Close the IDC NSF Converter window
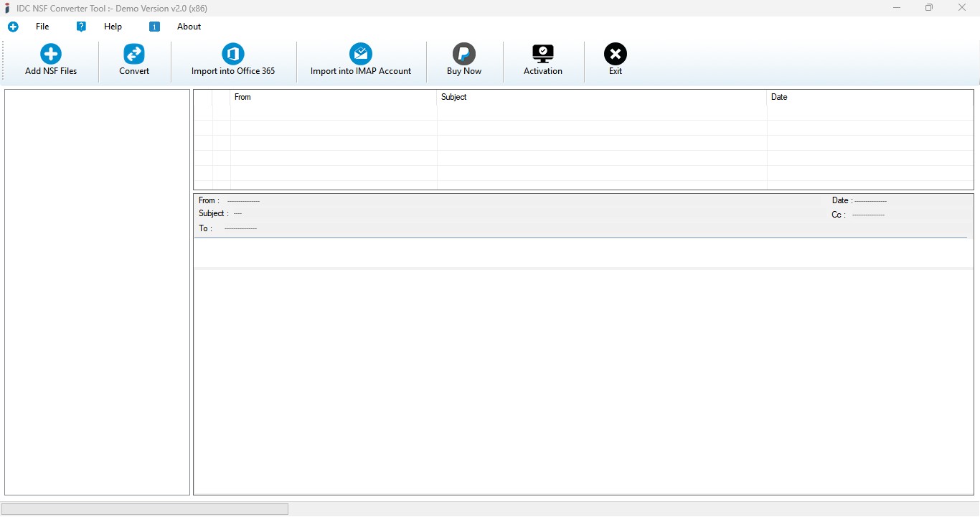Viewport: 980px width, 517px height. coord(963,8)
